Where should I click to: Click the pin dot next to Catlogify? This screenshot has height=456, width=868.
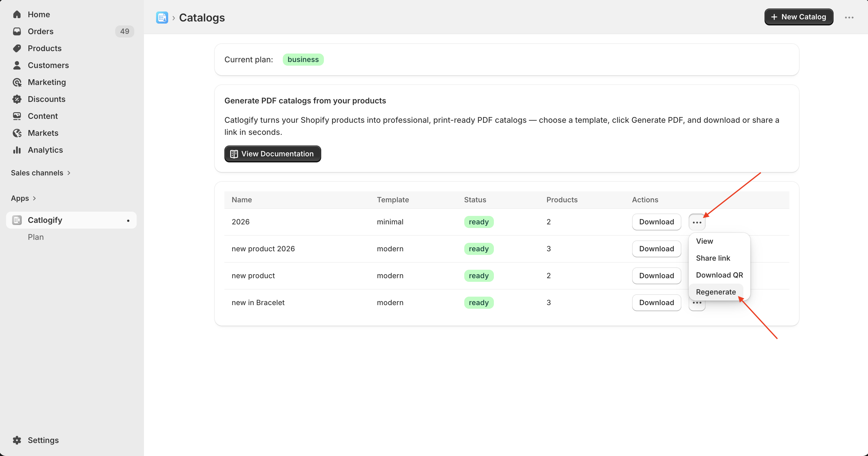(x=128, y=220)
